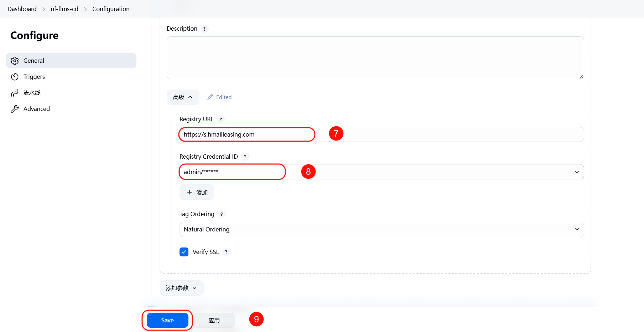The image size is (644, 332).
Task: Click the Advanced wrench icon
Action: coord(15,109)
